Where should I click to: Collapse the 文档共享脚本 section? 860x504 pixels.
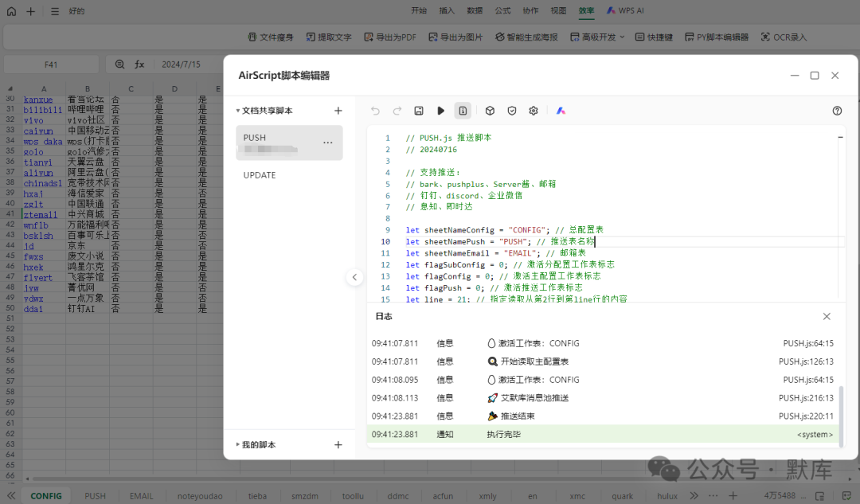tap(238, 111)
